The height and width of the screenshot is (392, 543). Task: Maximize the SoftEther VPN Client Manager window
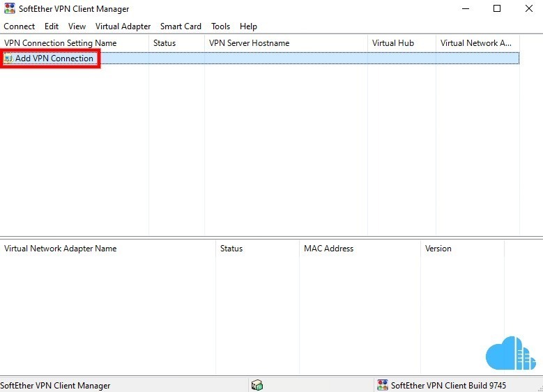(x=497, y=8)
